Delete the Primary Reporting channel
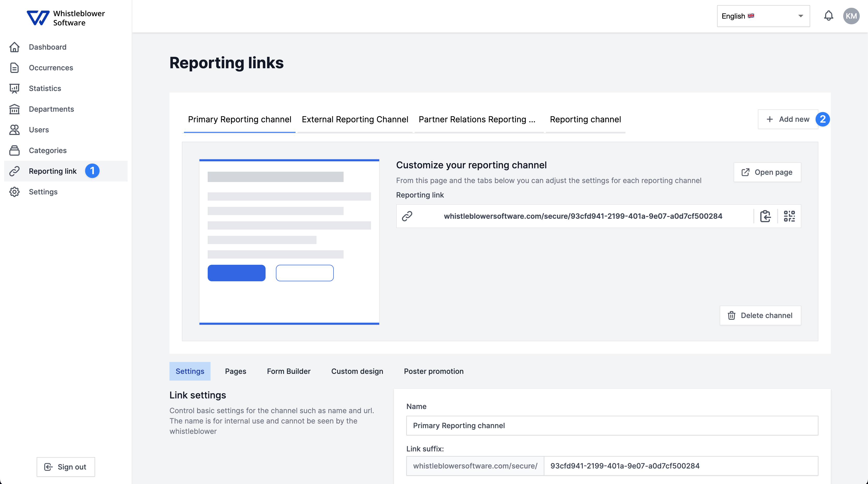Viewport: 868px width, 484px height. 760,315
